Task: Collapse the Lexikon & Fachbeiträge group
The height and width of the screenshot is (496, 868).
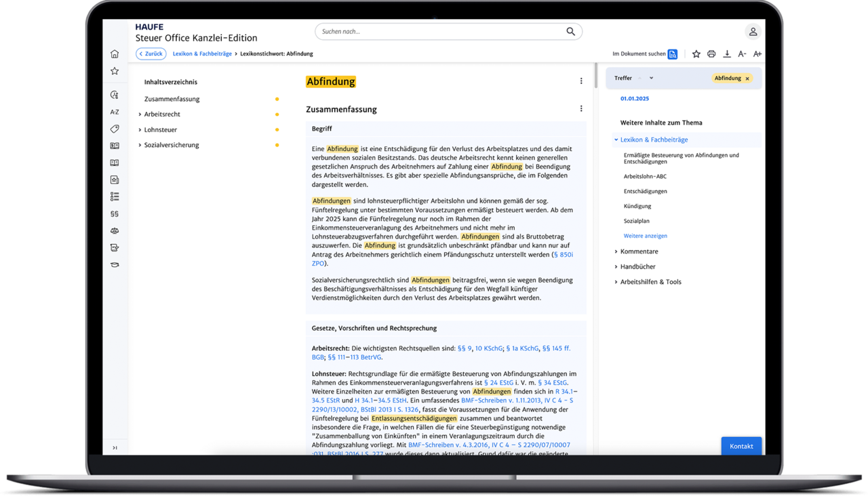Action: (616, 140)
